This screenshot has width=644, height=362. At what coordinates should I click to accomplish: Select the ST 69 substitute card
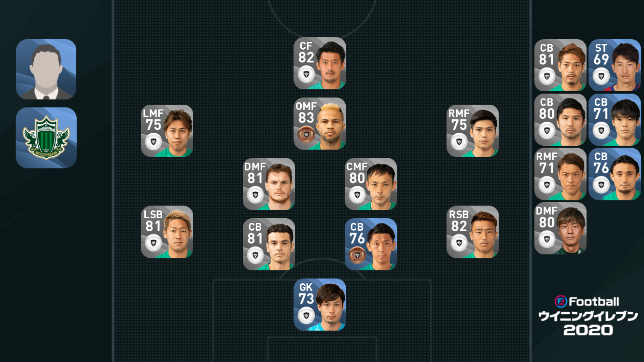click(615, 65)
